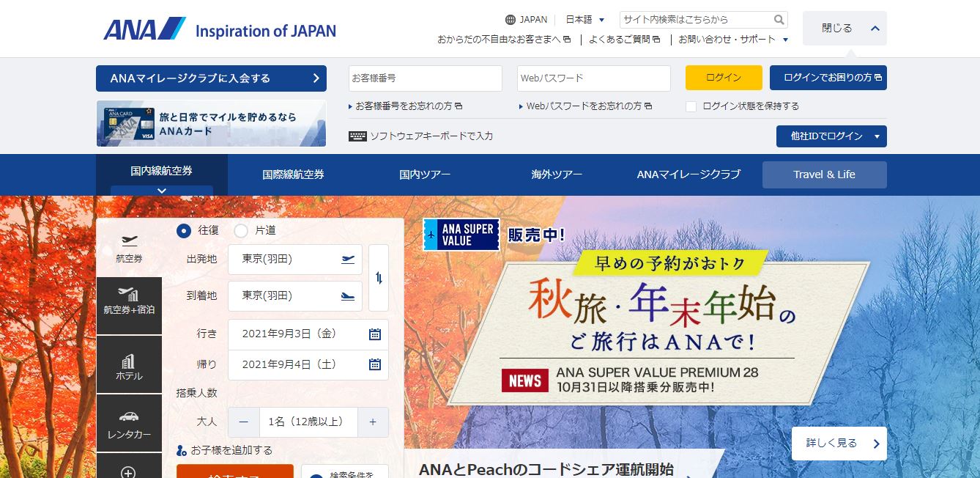Open calendar for 行き date
This screenshot has height=478, width=980.
(375, 334)
